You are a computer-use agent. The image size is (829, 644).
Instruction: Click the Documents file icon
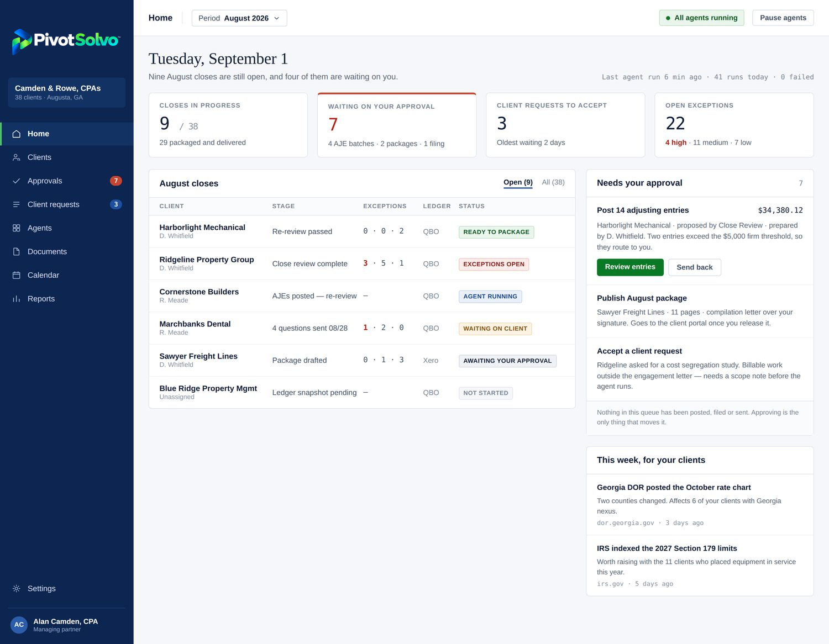click(x=17, y=251)
